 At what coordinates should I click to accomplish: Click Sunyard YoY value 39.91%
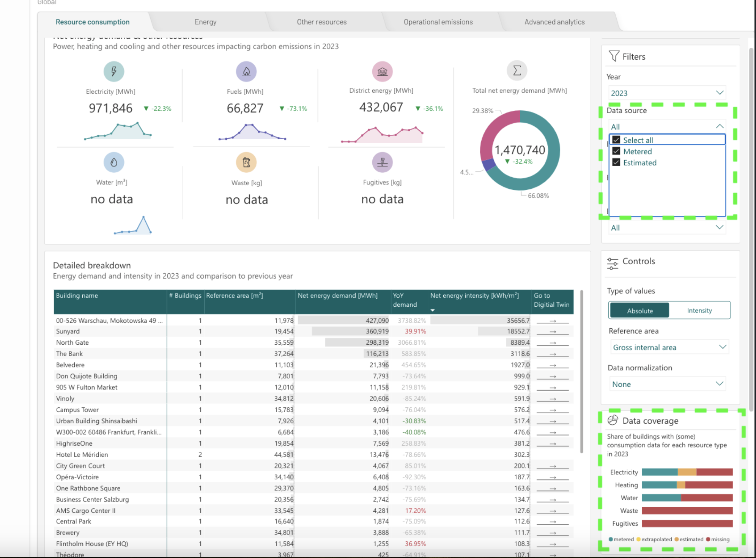click(x=415, y=331)
